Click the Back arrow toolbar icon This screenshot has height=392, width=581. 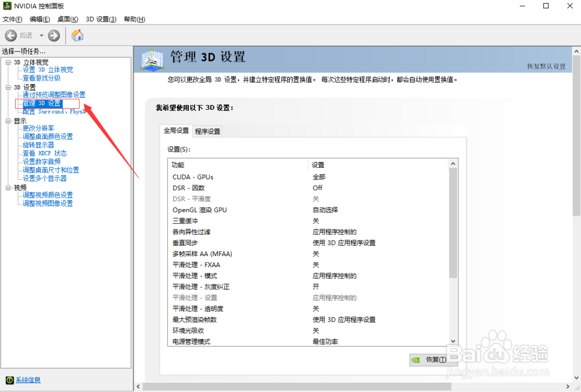[10, 35]
